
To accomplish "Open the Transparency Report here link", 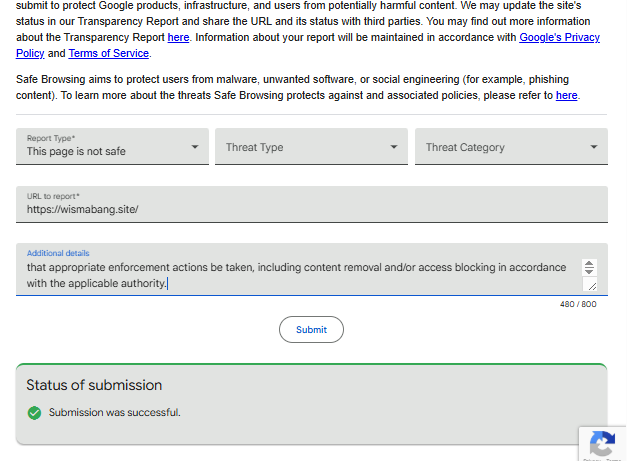I will [x=178, y=37].
